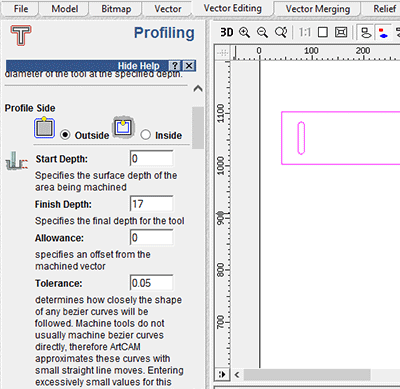Image resolution: width=400 pixels, height=389 pixels.
Task: Click the Profile Side heading
Action: [30, 108]
